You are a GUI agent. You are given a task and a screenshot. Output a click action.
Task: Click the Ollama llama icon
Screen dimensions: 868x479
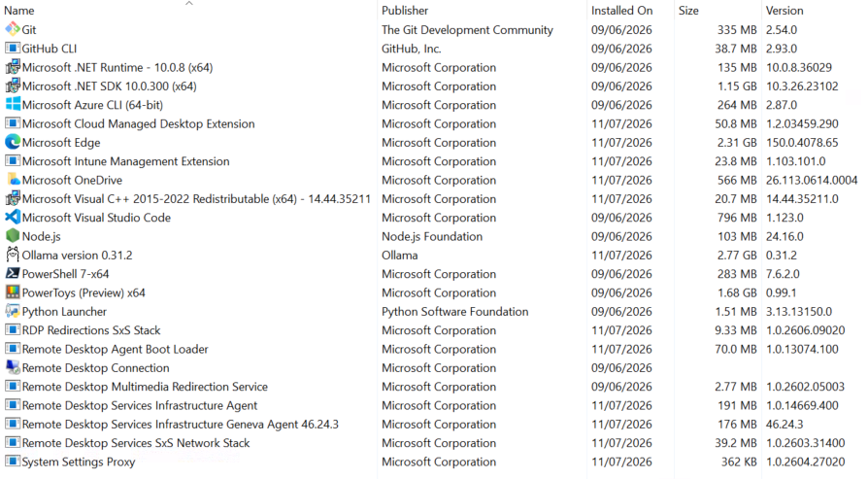13,255
